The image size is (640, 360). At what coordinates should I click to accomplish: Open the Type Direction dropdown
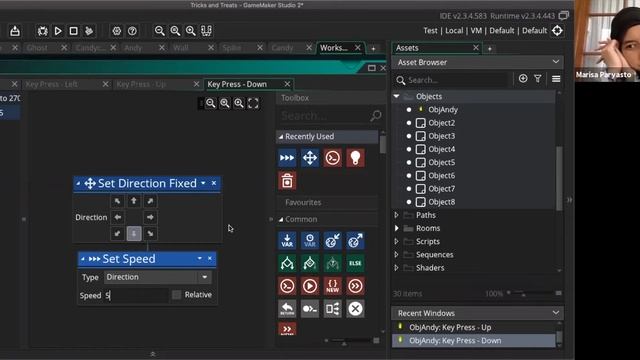coord(158,277)
